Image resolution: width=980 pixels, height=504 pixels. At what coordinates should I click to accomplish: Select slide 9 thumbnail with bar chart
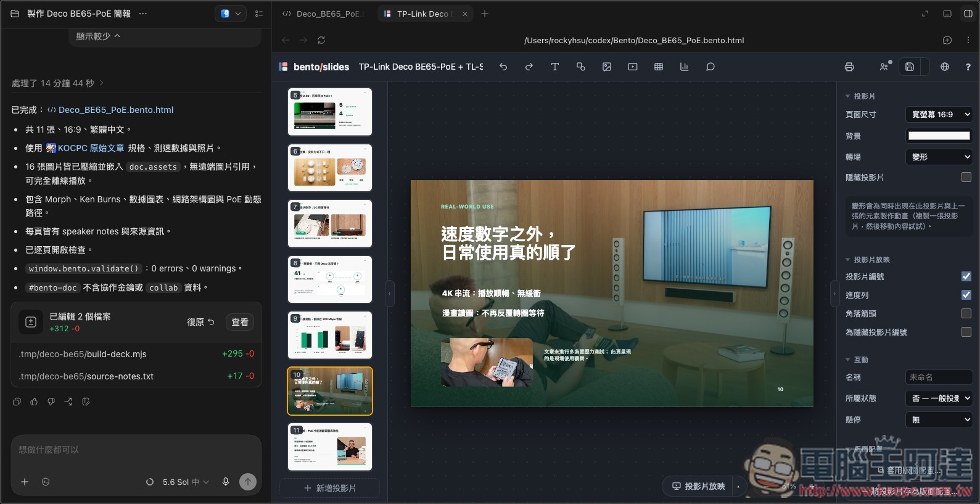tap(330, 335)
